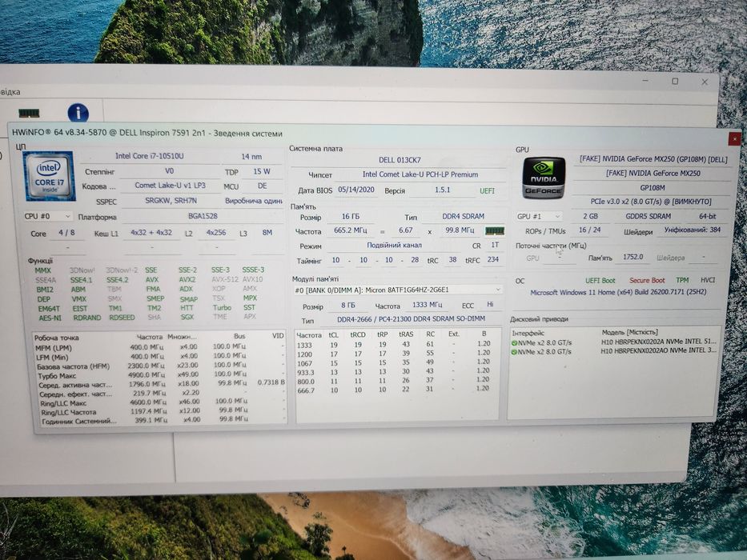Click the DDR4 SDRAM memory type value
The height and width of the screenshot is (560, 747).
[x=463, y=216]
